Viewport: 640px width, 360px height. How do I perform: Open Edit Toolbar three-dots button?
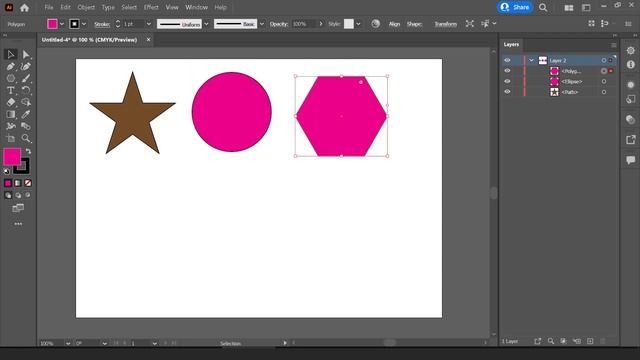pyautogui.click(x=18, y=224)
